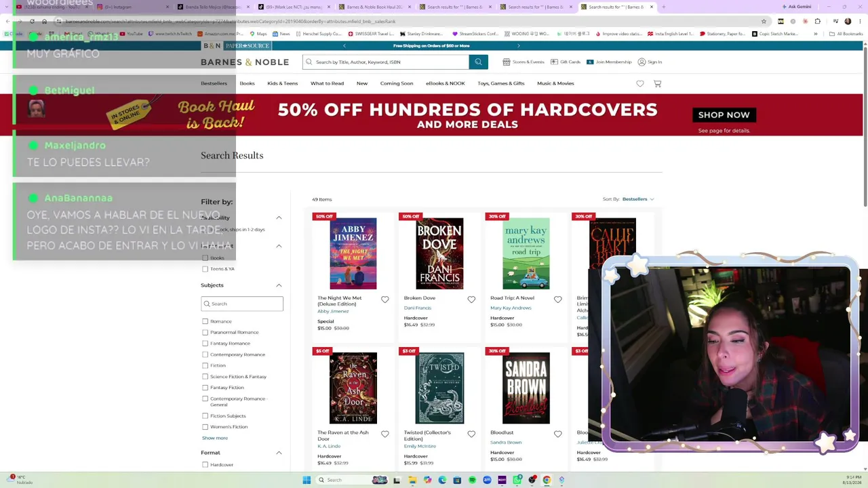
Task: Click the blue search magnifier button
Action: (478, 62)
